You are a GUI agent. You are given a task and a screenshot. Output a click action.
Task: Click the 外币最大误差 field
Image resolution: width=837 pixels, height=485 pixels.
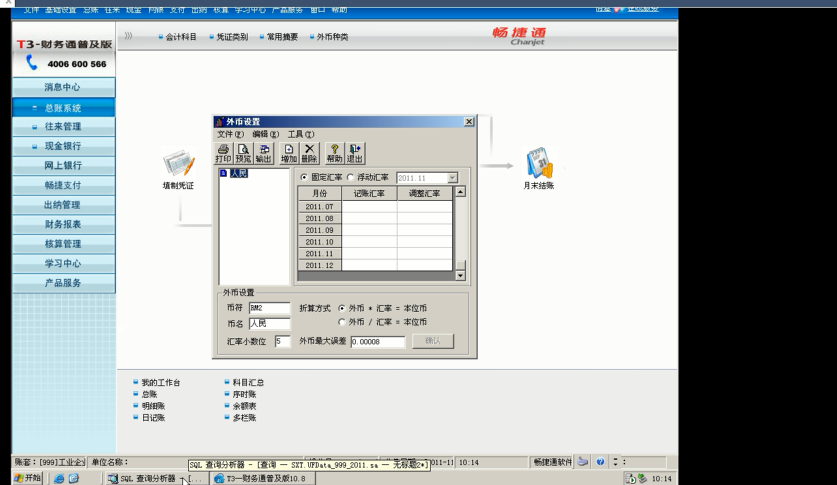378,341
